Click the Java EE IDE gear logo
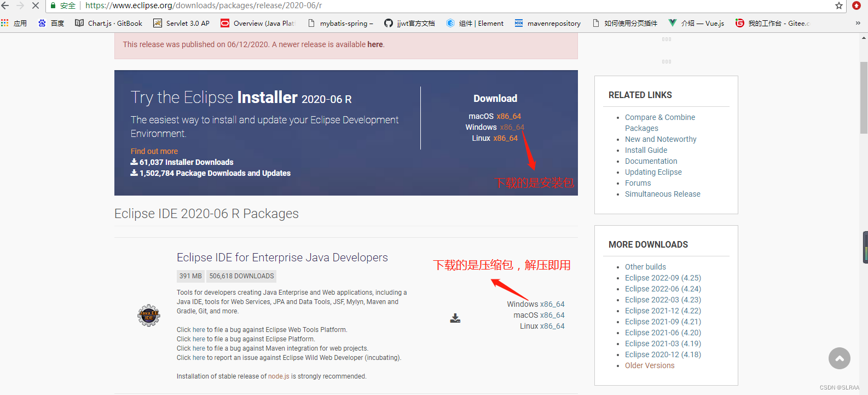The width and height of the screenshot is (868, 395). pyautogui.click(x=149, y=316)
